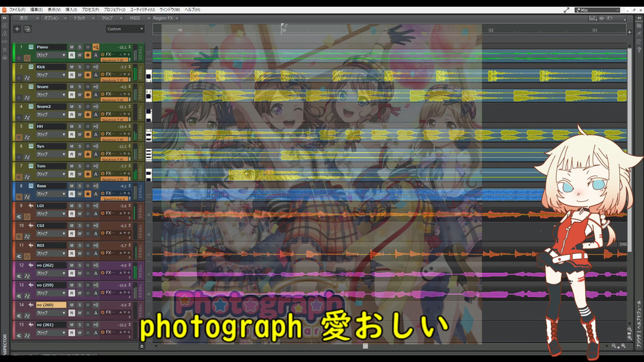This screenshot has width=644, height=362.
Task: Click measure 52 on the timeline ruler
Action: 491,30
